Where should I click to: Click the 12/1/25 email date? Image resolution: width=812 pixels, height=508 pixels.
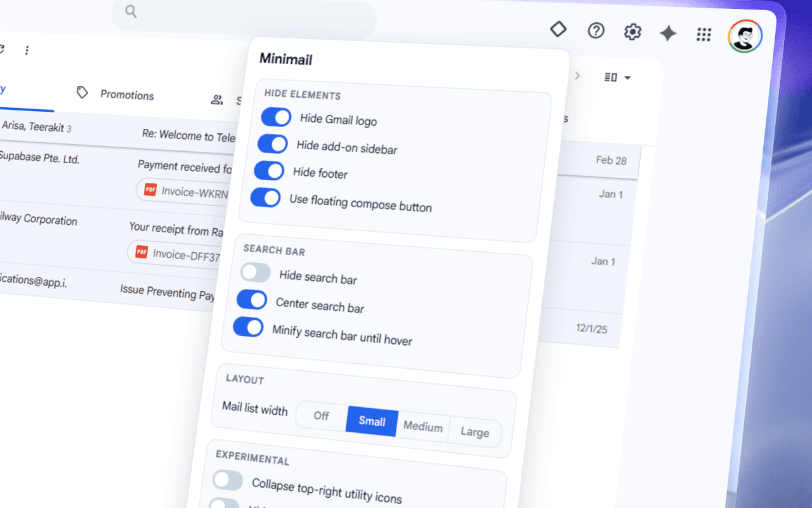(x=591, y=328)
